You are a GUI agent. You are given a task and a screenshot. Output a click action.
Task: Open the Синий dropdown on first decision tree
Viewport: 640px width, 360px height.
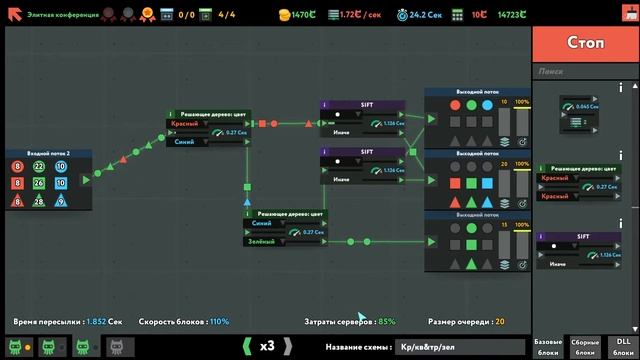tap(188, 142)
